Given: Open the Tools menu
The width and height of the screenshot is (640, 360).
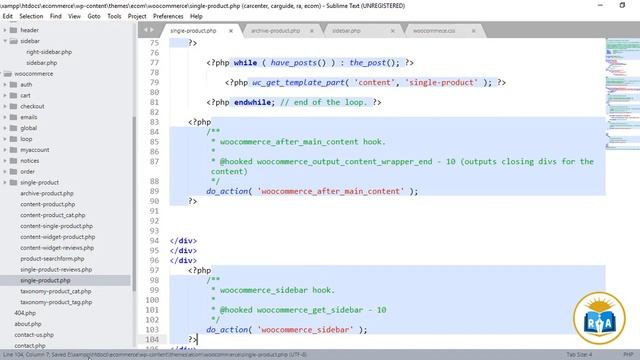Looking at the screenshot, I should [x=114, y=16].
